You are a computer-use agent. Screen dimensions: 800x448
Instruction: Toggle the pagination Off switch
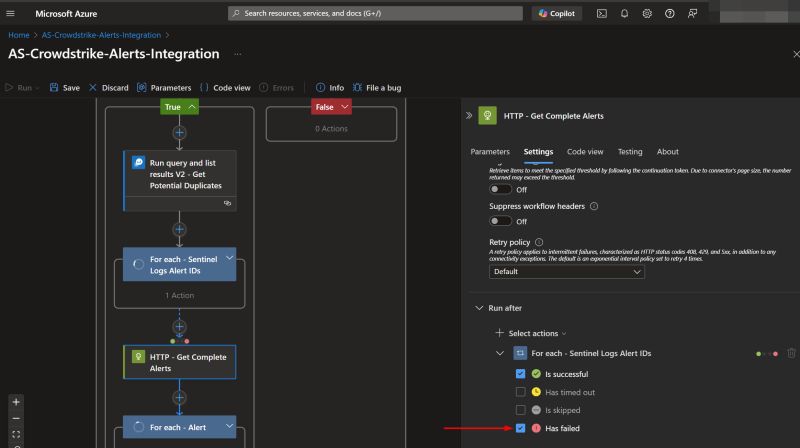(500, 189)
